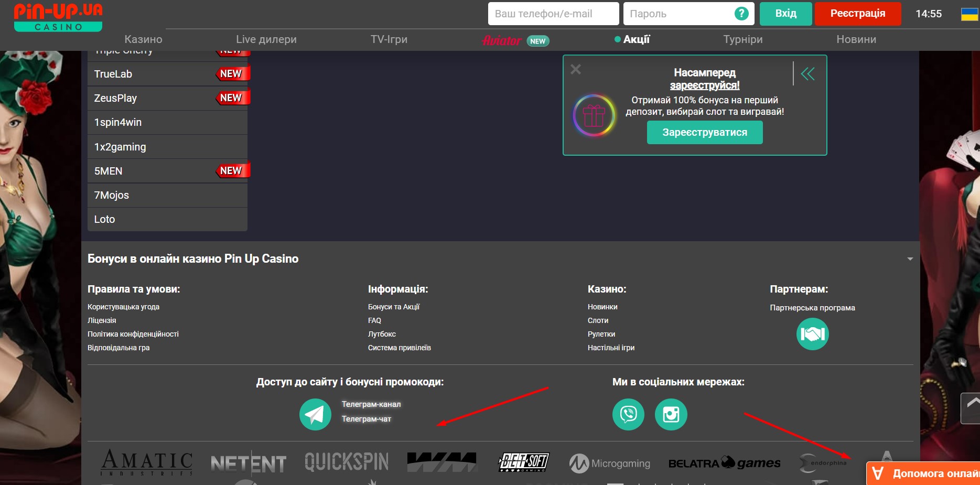Click the scroll-to-top arrow button
This screenshot has height=485, width=980.
click(971, 408)
